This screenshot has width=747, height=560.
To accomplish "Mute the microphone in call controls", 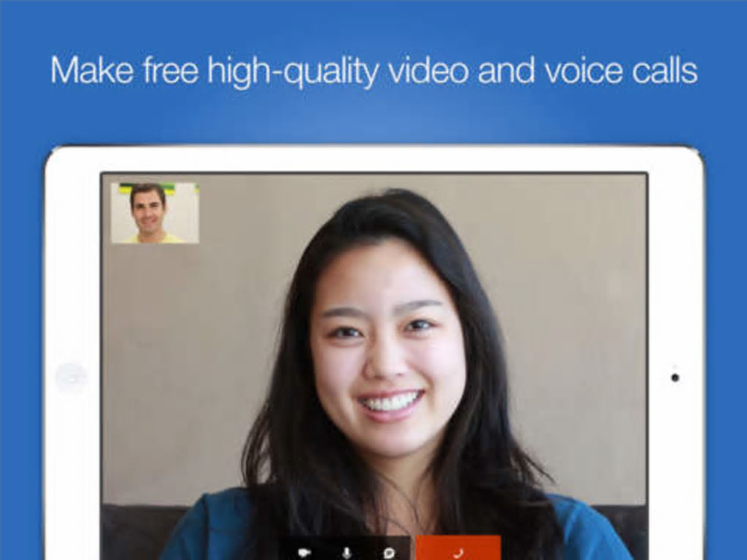I will [347, 553].
